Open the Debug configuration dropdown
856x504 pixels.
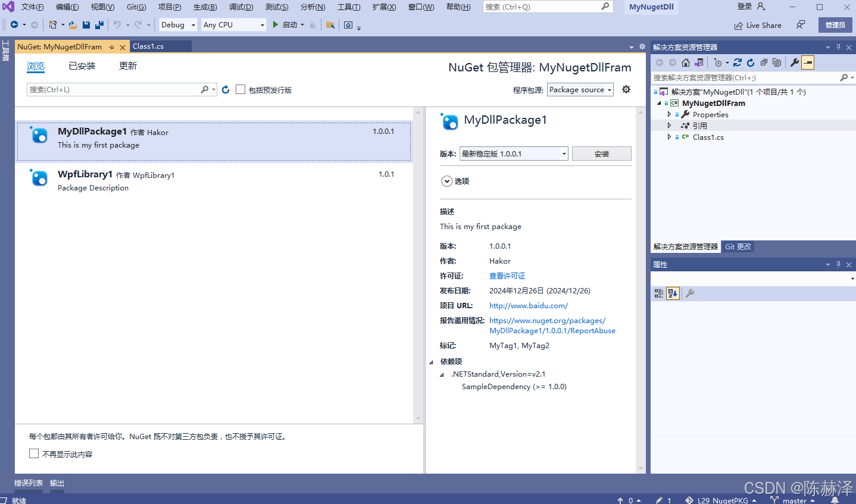[x=178, y=25]
